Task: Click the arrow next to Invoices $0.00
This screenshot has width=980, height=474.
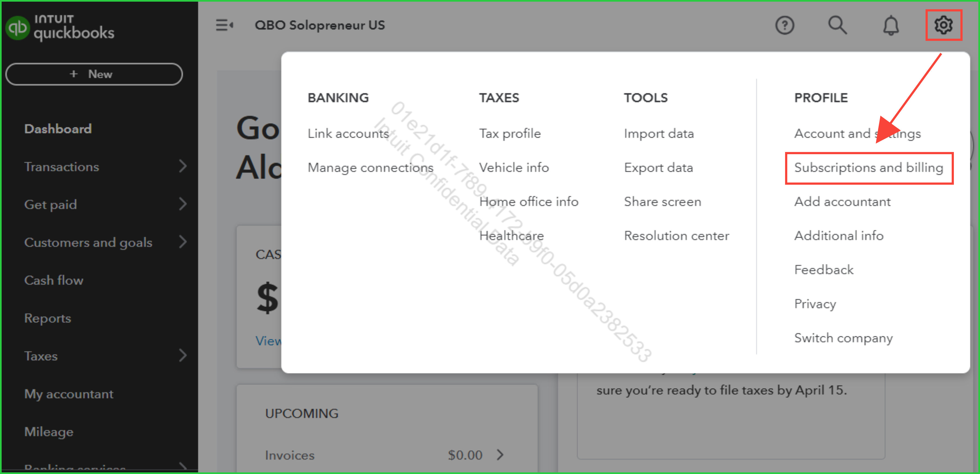Action: pyautogui.click(x=500, y=455)
